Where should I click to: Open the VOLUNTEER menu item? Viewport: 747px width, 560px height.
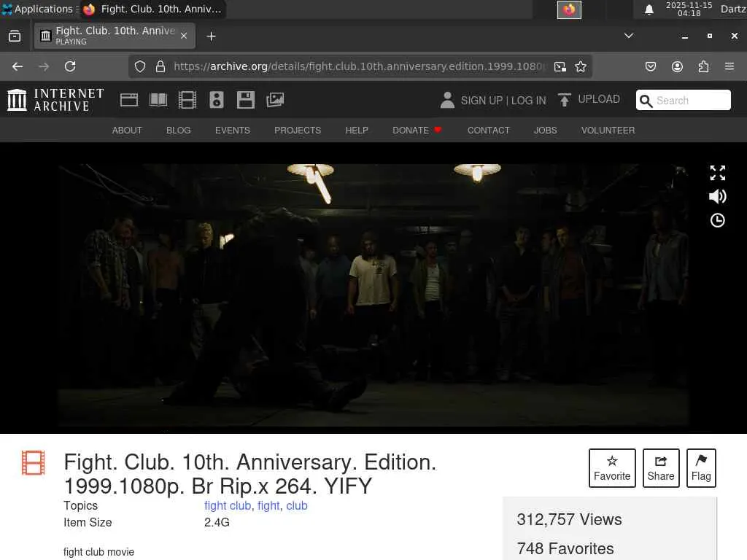[608, 130]
